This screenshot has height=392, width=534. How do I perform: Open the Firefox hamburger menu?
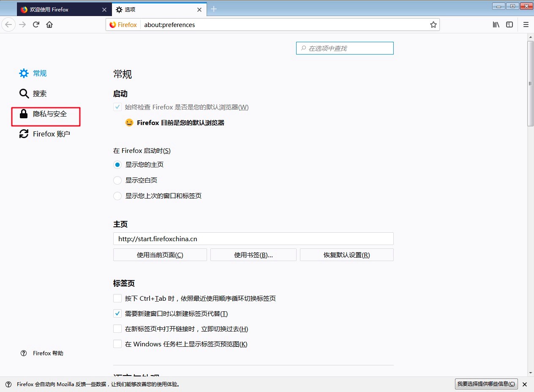click(526, 24)
